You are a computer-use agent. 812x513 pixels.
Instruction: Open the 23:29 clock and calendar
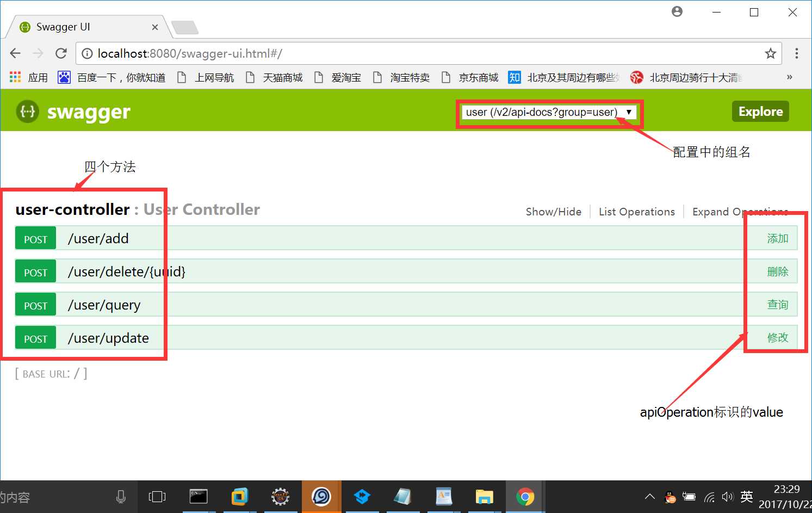[786, 497]
